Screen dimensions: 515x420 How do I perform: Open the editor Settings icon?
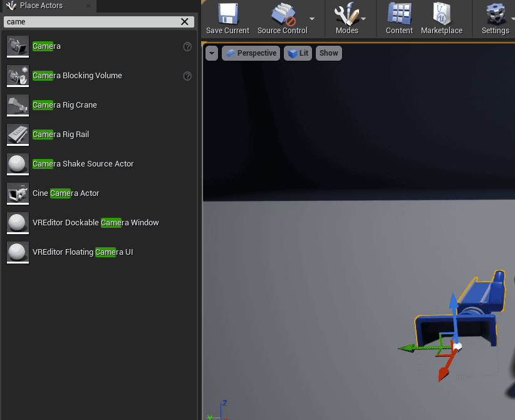(495, 14)
